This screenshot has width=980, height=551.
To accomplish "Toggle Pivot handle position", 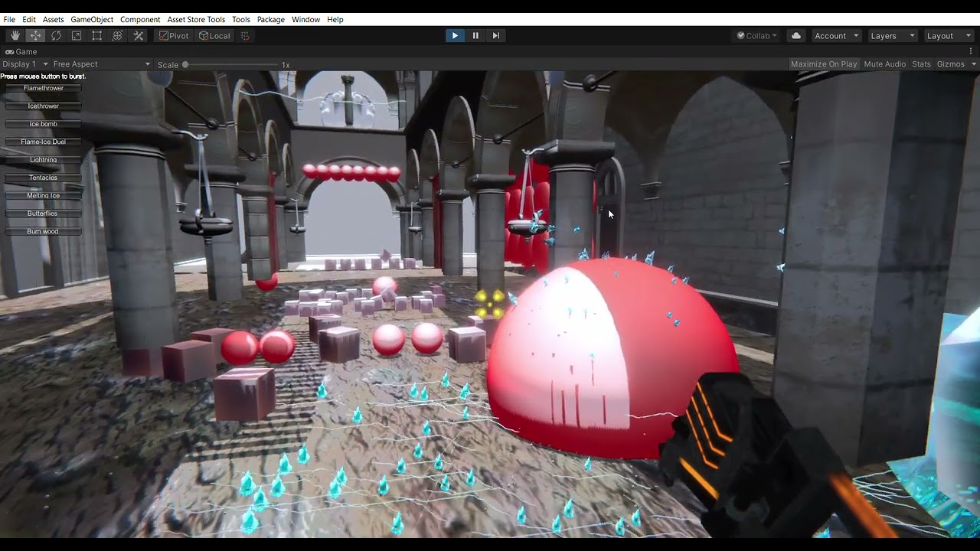I will coord(174,36).
